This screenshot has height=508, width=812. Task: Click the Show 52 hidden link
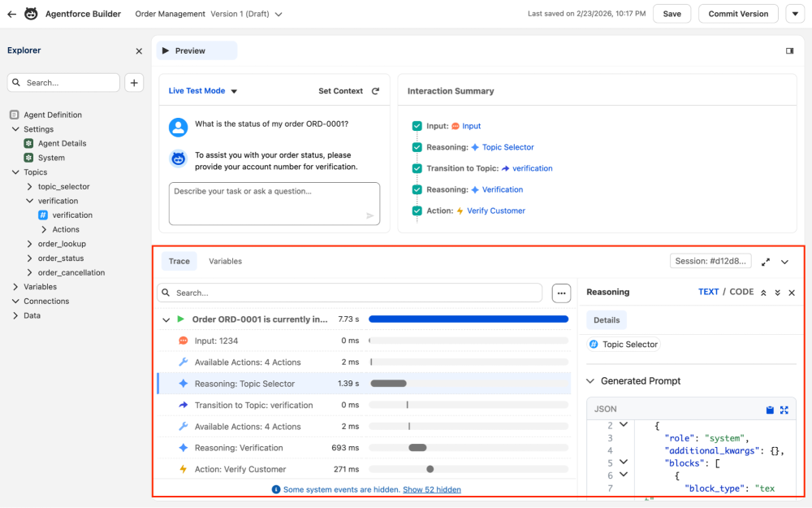pos(431,489)
